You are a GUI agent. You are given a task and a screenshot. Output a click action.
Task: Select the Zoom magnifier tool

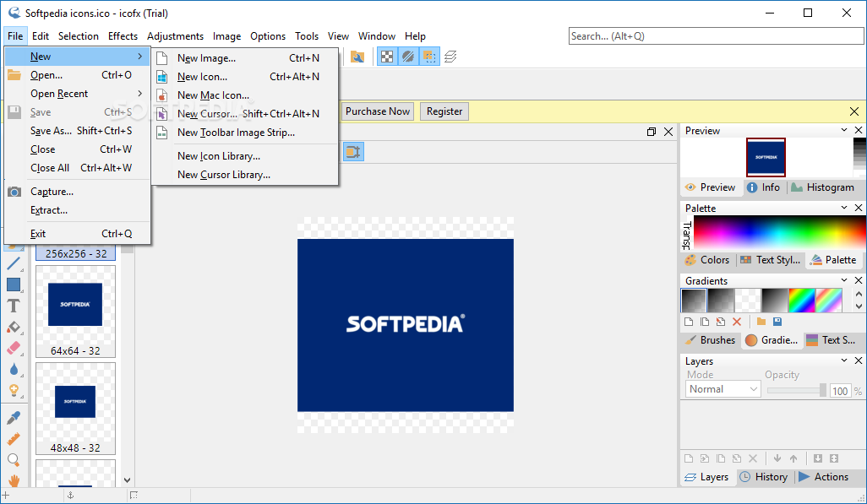tap(14, 460)
